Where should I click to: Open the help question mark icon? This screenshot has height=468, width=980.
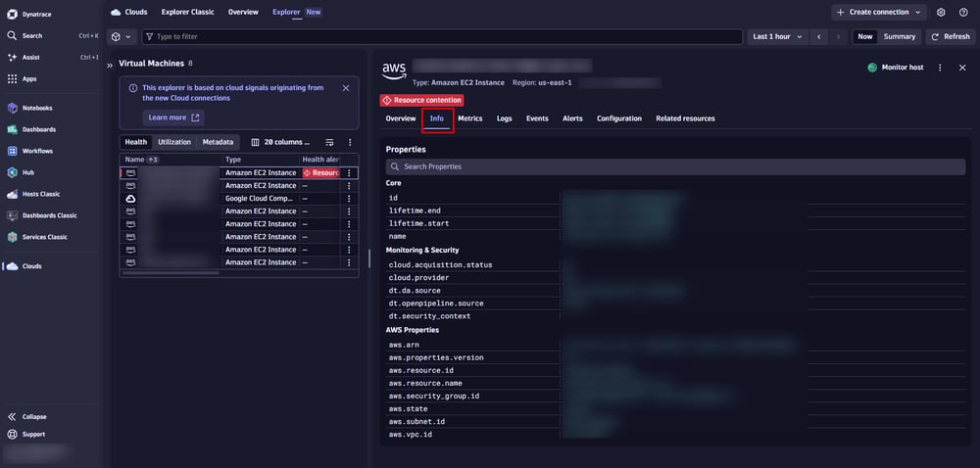pyautogui.click(x=963, y=12)
